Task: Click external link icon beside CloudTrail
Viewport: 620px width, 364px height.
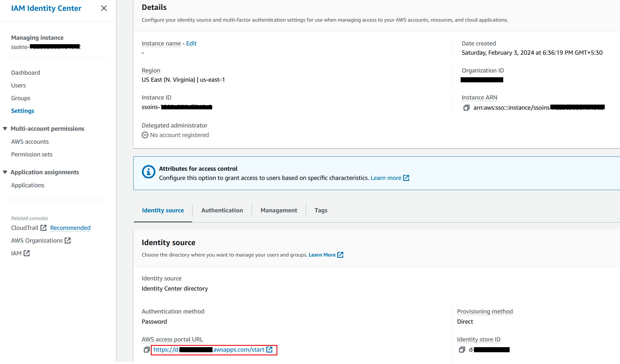Action: [x=44, y=228]
